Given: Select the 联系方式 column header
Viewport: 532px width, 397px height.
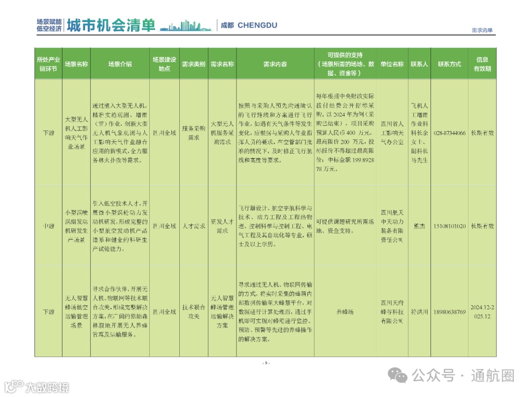Looking at the screenshot, I should pyautogui.click(x=449, y=64).
